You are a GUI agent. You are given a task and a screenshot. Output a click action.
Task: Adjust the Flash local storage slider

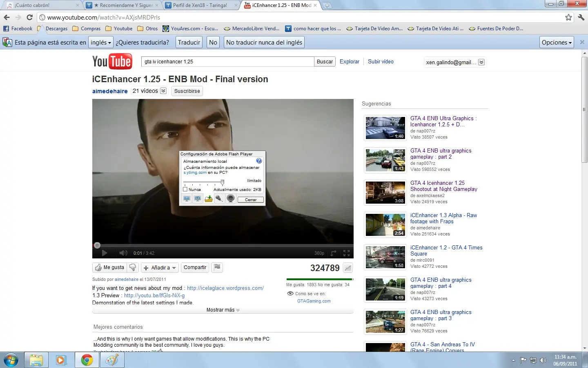coord(222,182)
